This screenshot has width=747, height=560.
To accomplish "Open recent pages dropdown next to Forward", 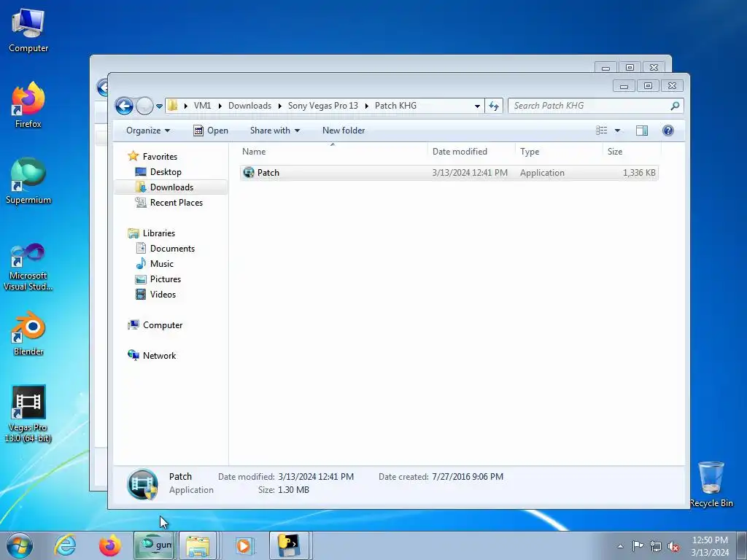I will pyautogui.click(x=159, y=106).
